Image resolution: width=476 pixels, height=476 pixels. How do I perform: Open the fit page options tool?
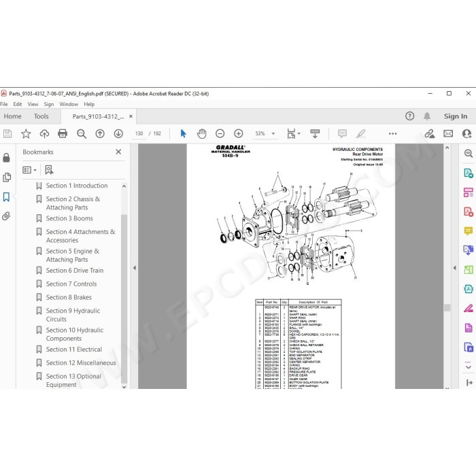[x=293, y=133]
